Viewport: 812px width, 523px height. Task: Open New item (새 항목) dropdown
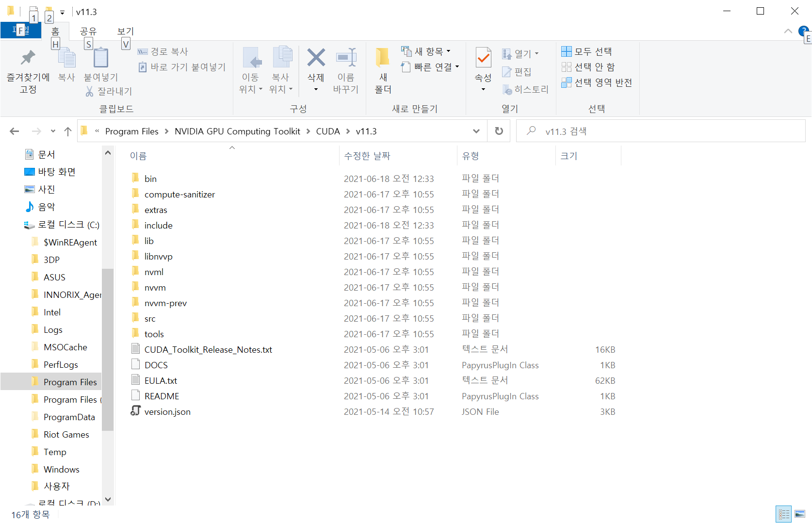[x=426, y=51]
